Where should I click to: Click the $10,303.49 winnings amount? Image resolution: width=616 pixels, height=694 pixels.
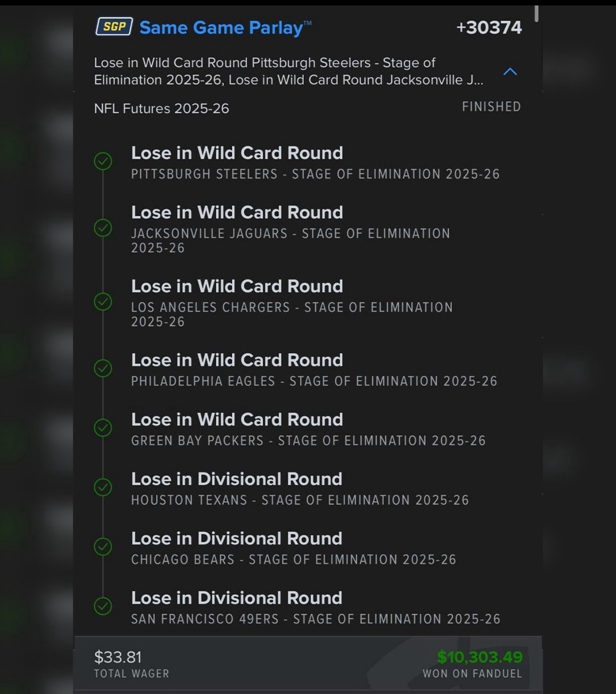click(x=479, y=657)
